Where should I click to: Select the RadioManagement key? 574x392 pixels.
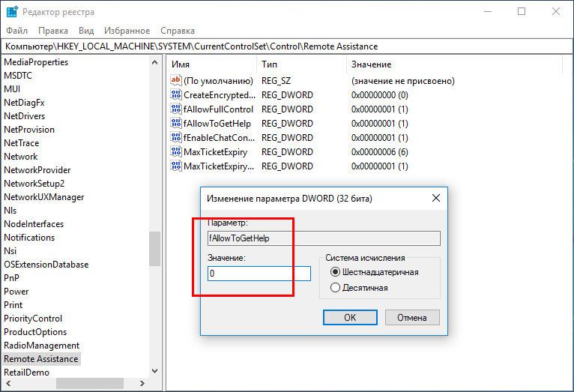[x=41, y=346]
